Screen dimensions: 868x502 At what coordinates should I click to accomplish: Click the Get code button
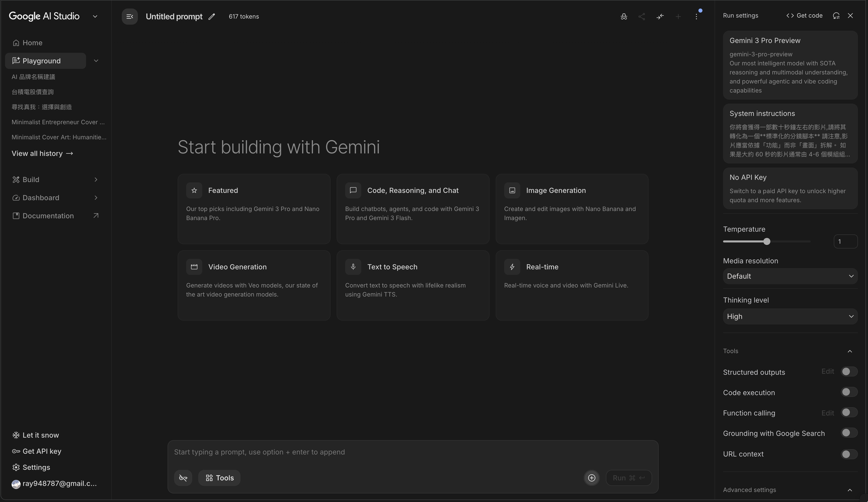804,16
